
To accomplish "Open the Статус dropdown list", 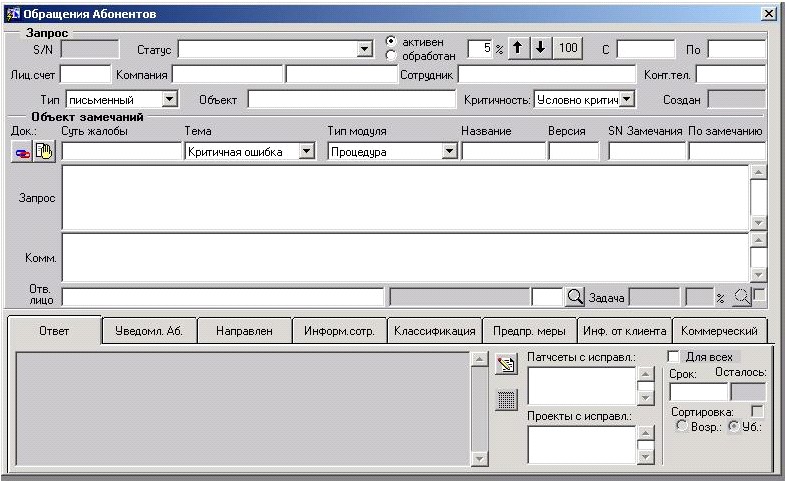I will [x=364, y=48].
